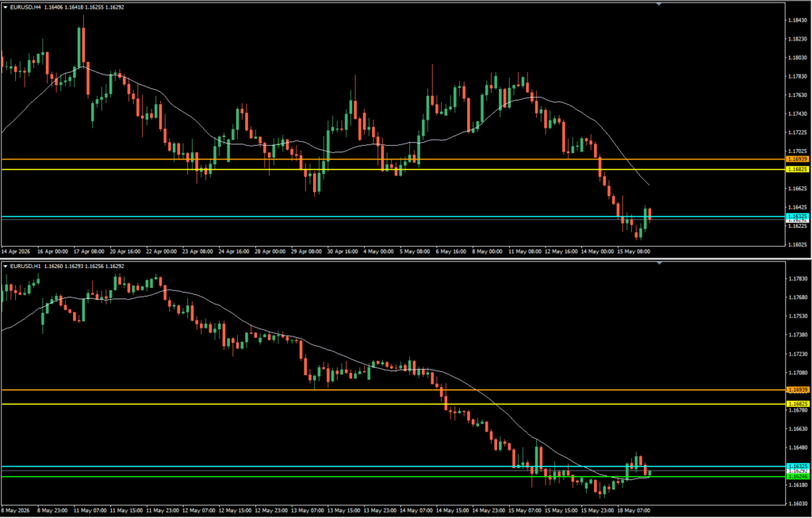Select the green horizontal line on H1 chart
This screenshot has height=518, width=812.
393,477
